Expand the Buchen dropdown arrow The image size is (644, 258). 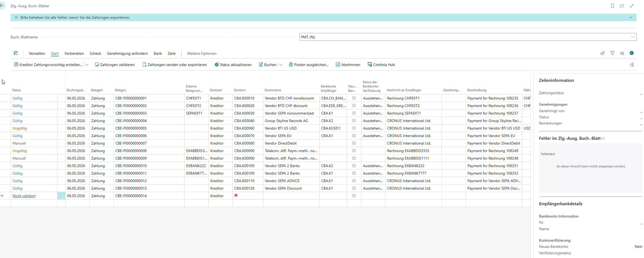tap(281, 65)
